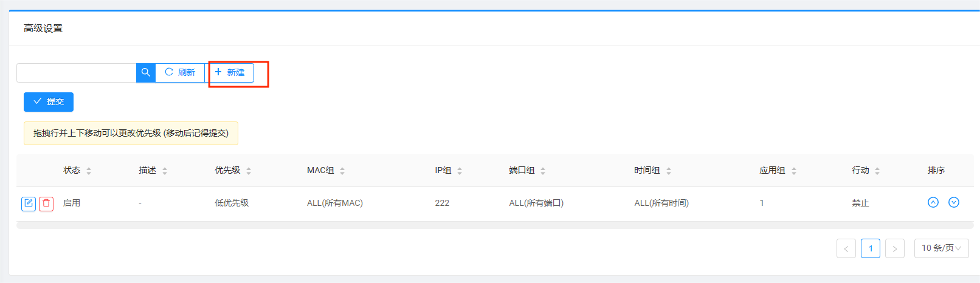Delete the rule using the red trash icon
Image resolution: width=980 pixels, height=283 pixels.
tap(46, 203)
